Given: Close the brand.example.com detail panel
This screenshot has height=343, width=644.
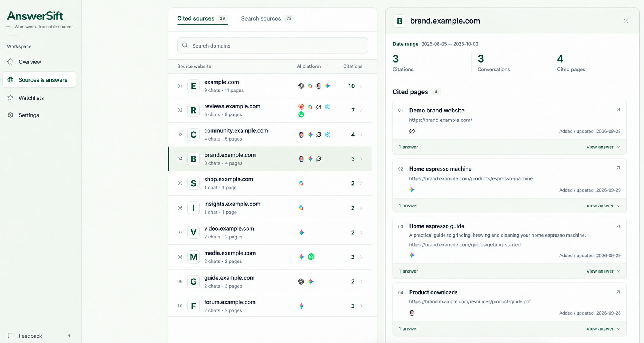Looking at the screenshot, I should 625,21.
